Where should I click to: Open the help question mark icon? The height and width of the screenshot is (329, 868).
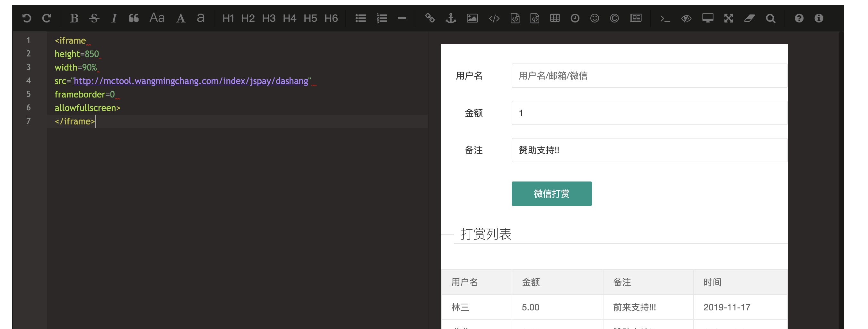click(x=799, y=18)
